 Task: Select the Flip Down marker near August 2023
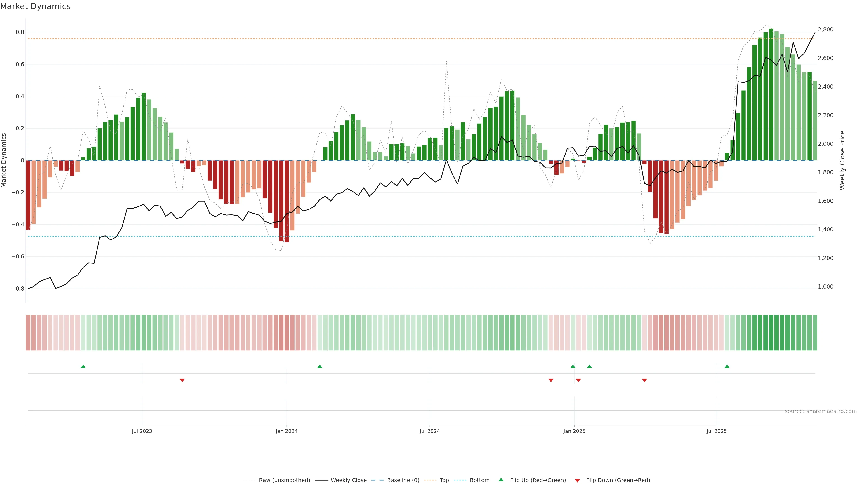(x=182, y=380)
